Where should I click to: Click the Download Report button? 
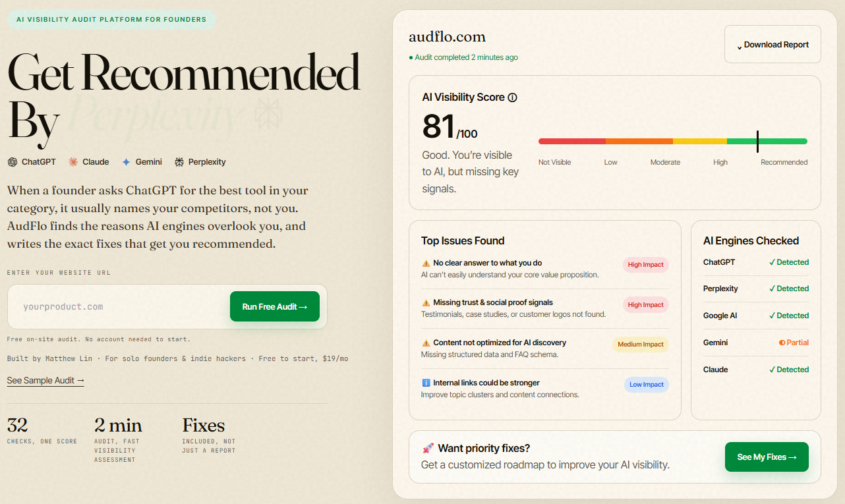(x=772, y=44)
